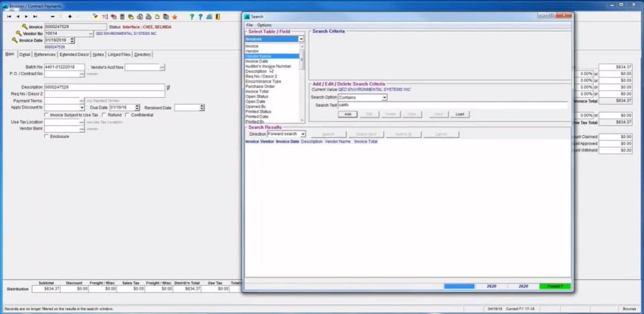644x314 pixels.
Task: Click the Batch No input field
Action: (x=64, y=67)
